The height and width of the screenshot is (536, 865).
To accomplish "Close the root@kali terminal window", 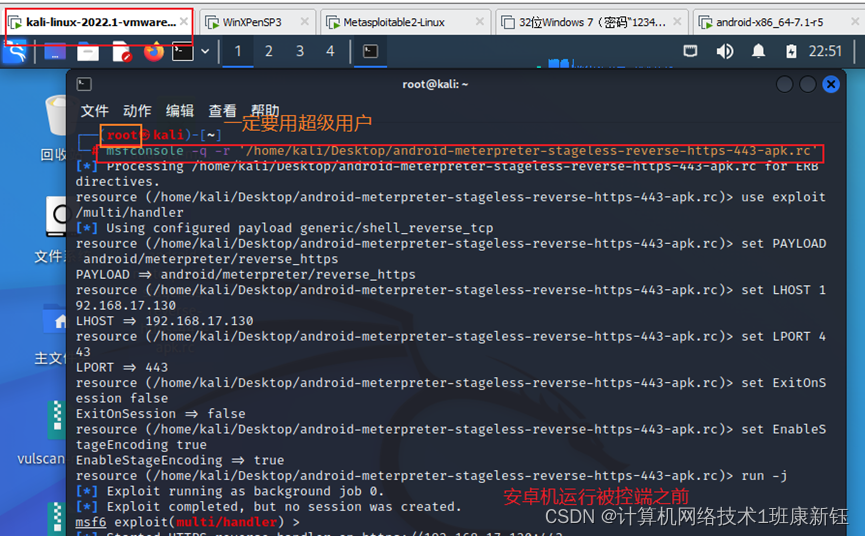I will pyautogui.click(x=831, y=84).
